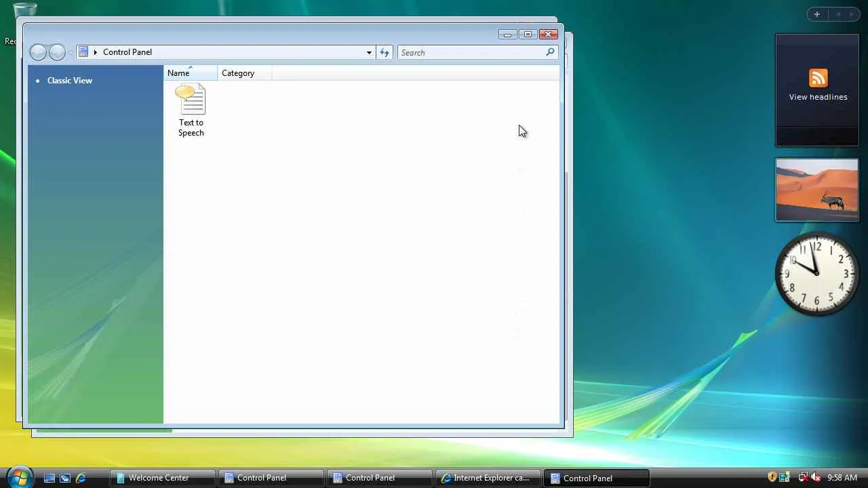Select the Control Panel breadcrumb text
Viewport: 868px width, 488px height.
(x=127, y=52)
